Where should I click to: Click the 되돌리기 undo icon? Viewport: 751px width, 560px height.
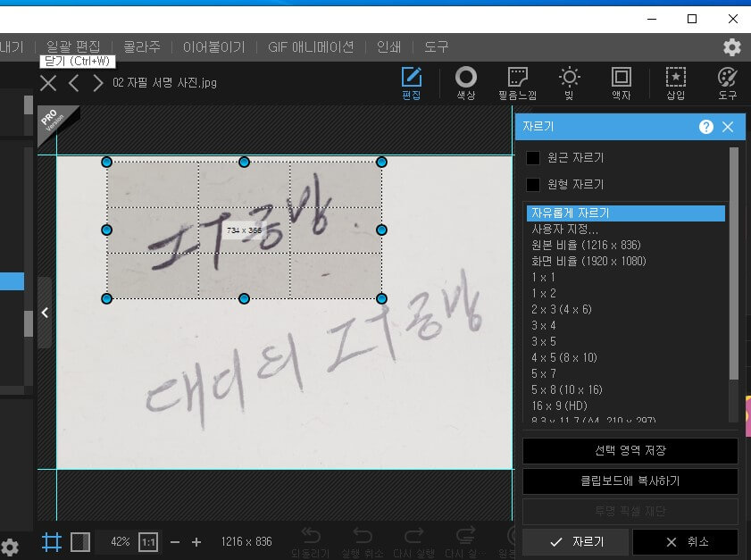[311, 536]
